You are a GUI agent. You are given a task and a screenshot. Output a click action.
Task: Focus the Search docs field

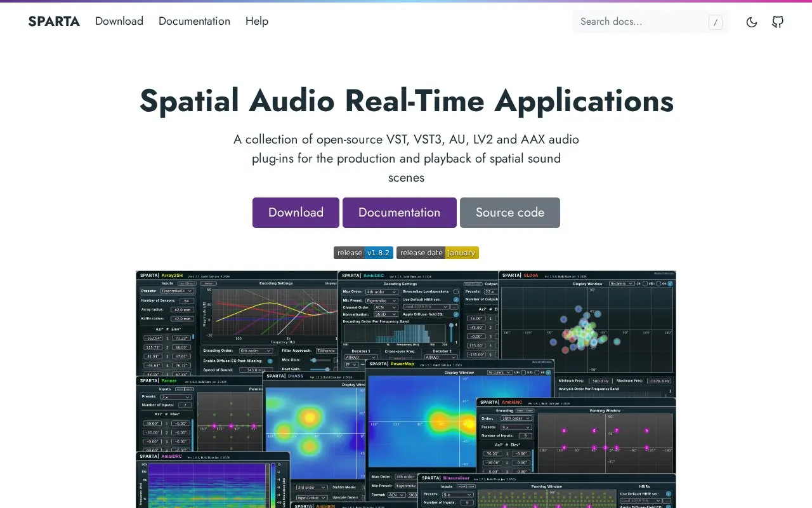coord(650,22)
